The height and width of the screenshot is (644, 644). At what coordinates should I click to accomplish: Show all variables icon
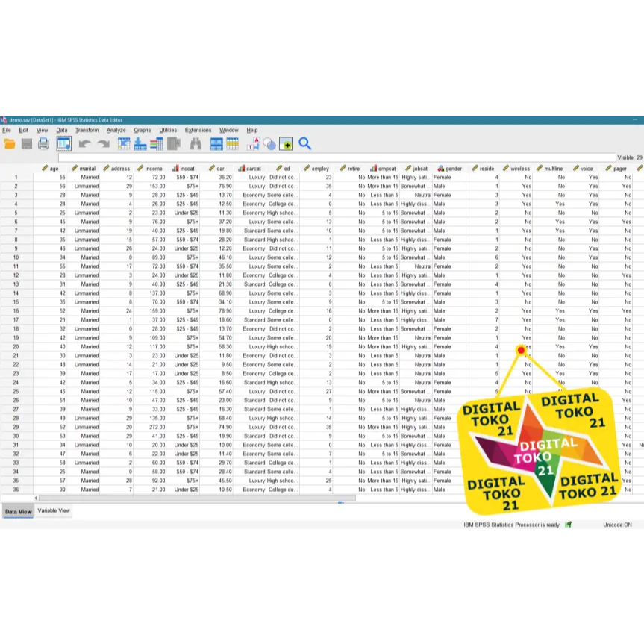[x=286, y=144]
